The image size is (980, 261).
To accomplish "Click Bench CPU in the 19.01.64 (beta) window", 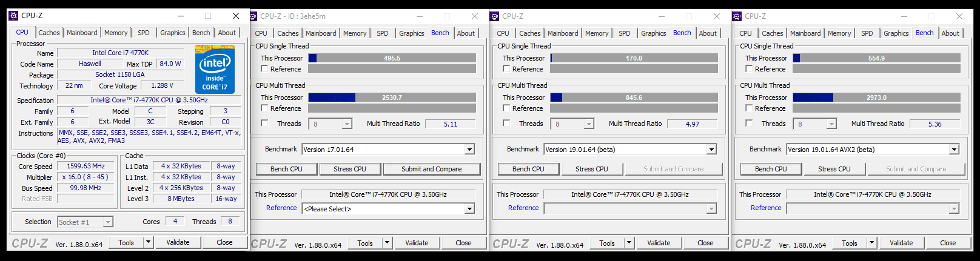I will point(528,169).
